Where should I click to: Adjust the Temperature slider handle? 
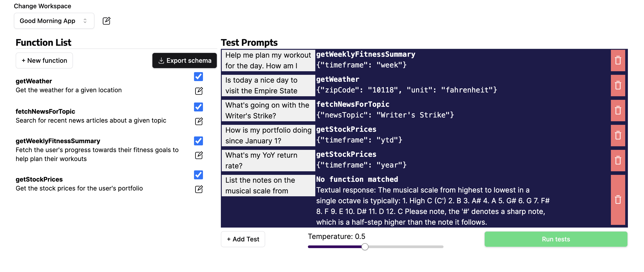point(365,247)
